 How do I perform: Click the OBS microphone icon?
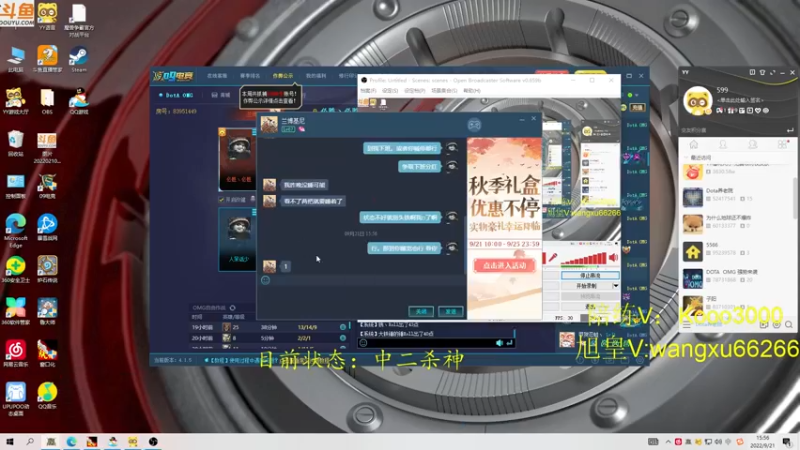[x=552, y=258]
